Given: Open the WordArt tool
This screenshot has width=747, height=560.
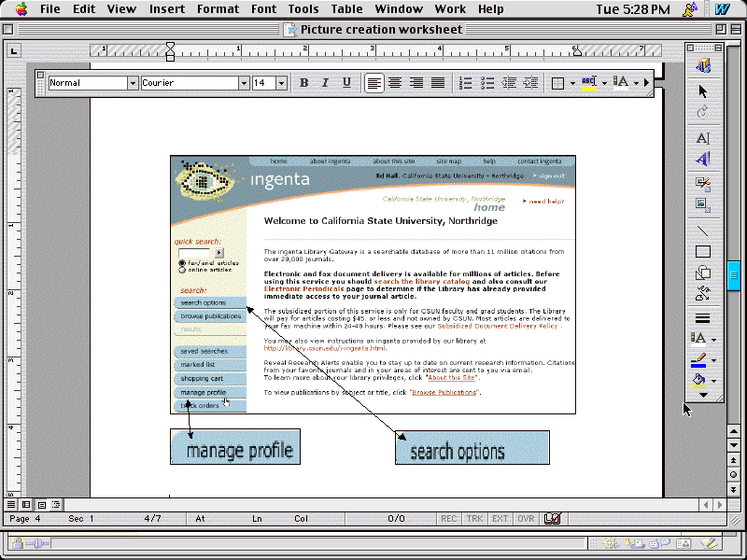Looking at the screenshot, I should coord(703,159).
